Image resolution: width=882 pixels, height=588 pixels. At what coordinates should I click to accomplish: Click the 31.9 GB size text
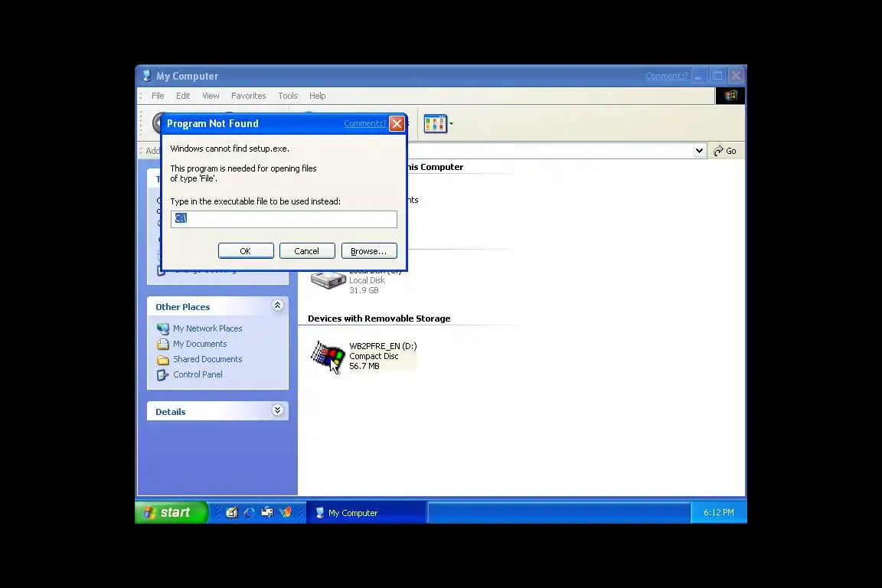(x=364, y=291)
